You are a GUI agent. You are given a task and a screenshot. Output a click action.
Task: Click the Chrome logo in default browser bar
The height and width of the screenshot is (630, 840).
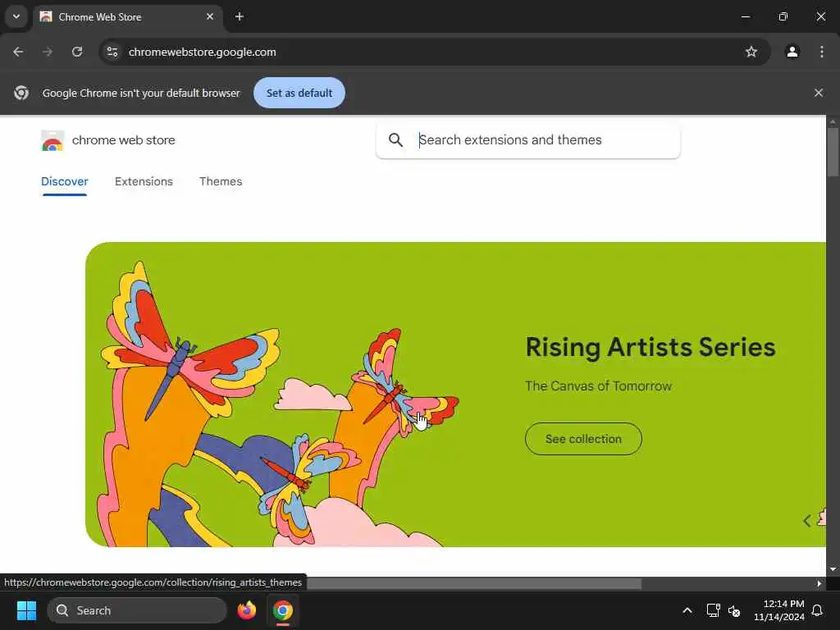[x=21, y=93]
